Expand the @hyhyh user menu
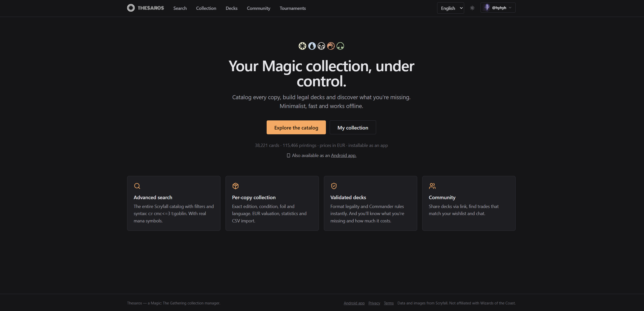644x311 pixels. (x=498, y=8)
